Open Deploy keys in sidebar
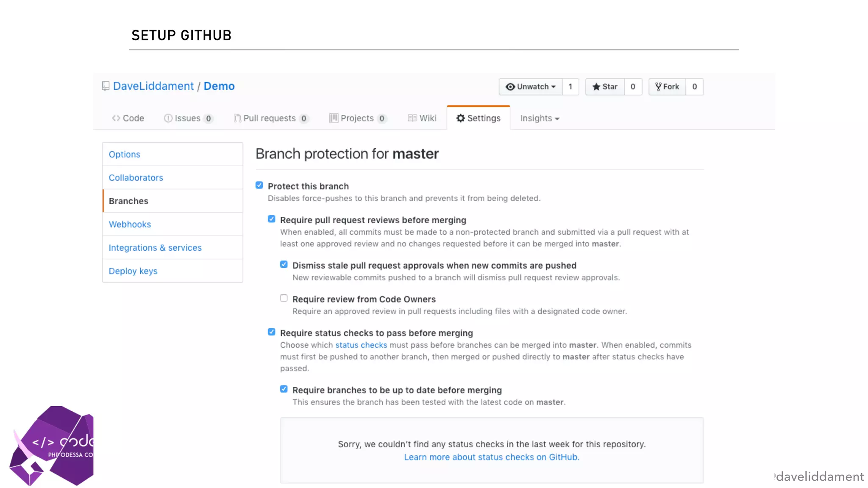The width and height of the screenshot is (868, 488). coord(172,271)
